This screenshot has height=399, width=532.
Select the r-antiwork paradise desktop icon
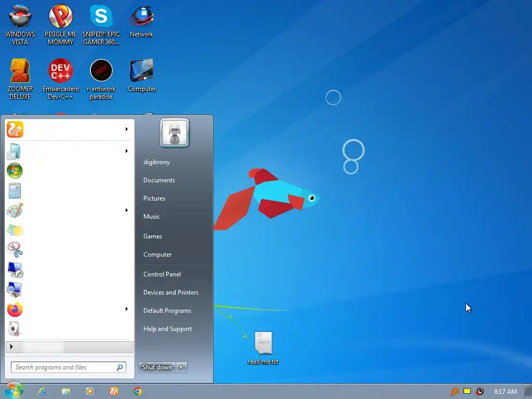101,79
